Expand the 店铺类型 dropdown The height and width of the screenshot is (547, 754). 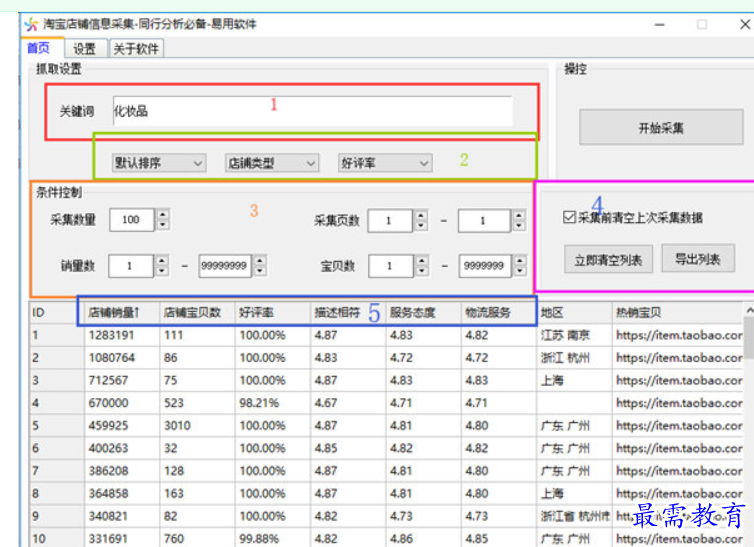[272, 163]
